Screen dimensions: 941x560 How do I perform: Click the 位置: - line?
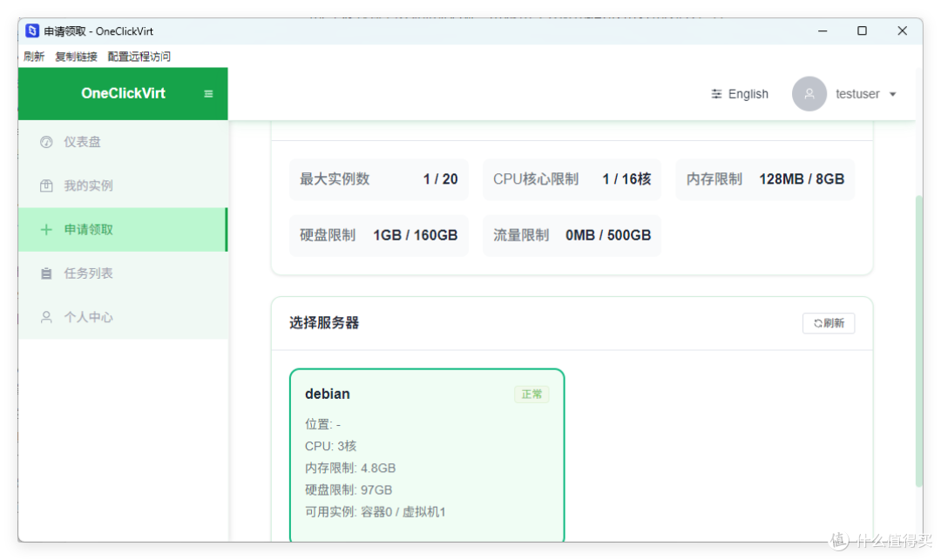pos(323,424)
